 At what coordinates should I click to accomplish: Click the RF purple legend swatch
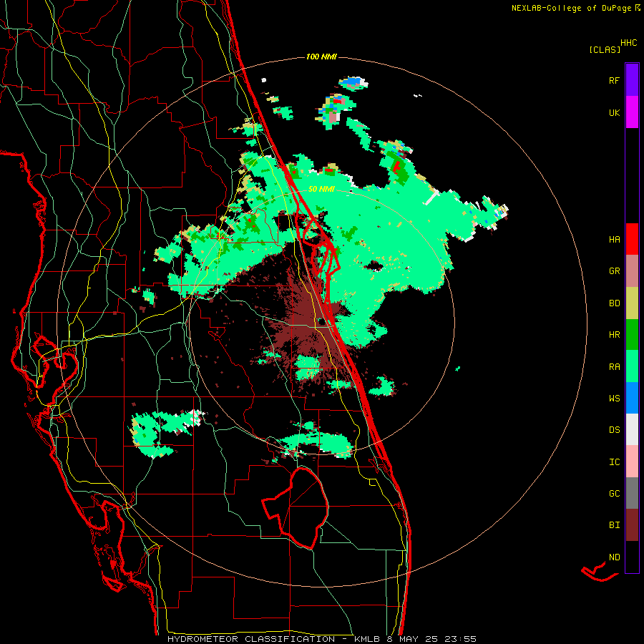[x=632, y=80]
